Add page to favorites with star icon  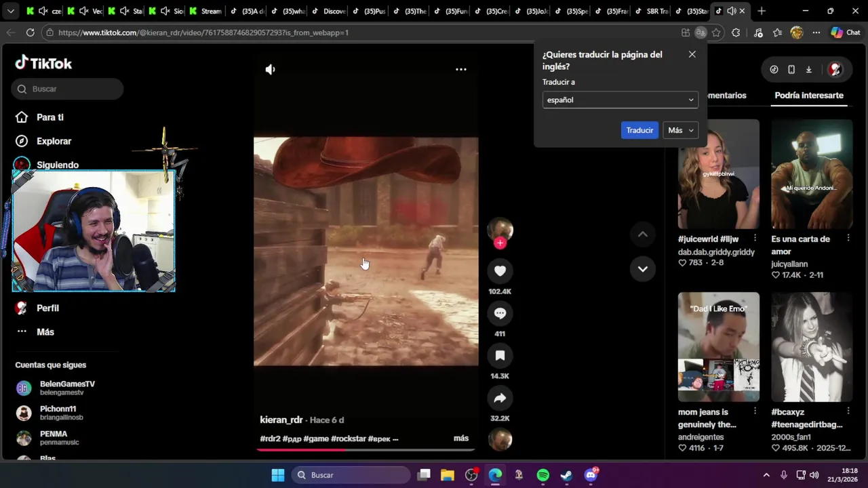(x=716, y=33)
